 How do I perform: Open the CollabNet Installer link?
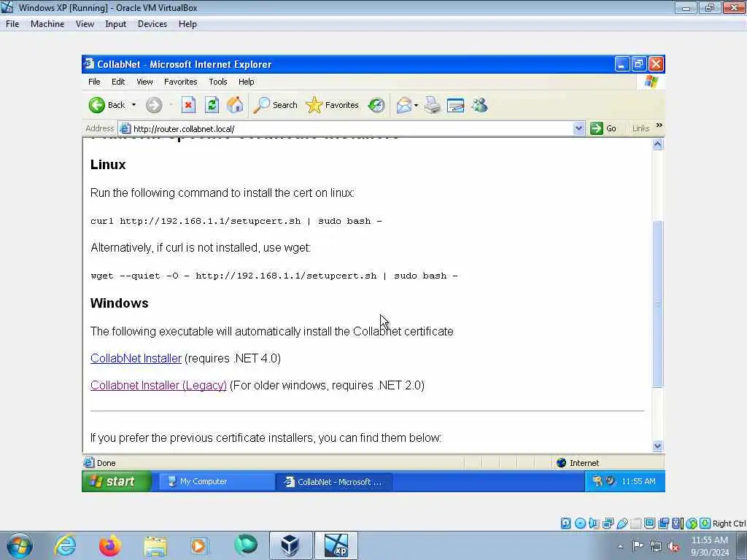tap(136, 358)
